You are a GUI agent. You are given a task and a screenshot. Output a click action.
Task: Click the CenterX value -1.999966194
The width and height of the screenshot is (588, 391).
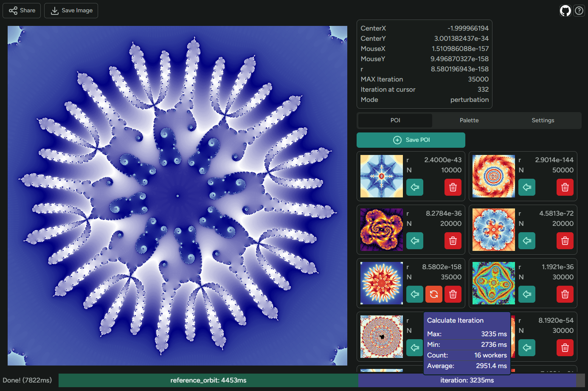point(468,28)
